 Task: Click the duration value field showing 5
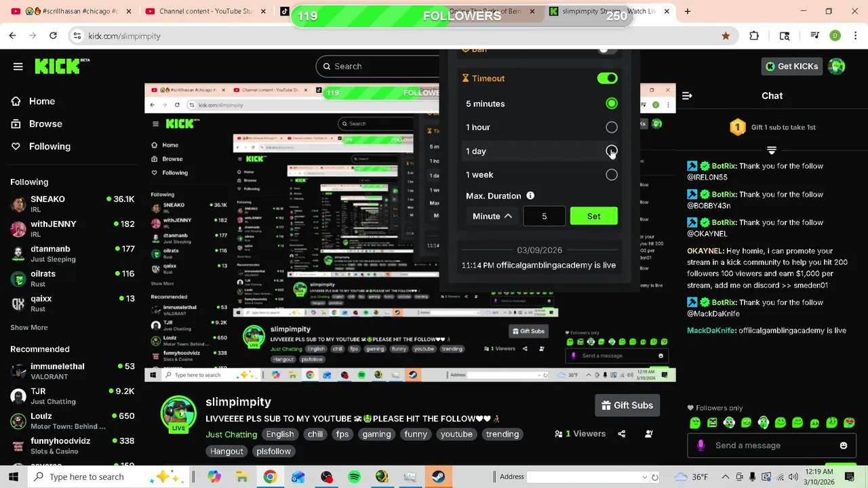544,216
